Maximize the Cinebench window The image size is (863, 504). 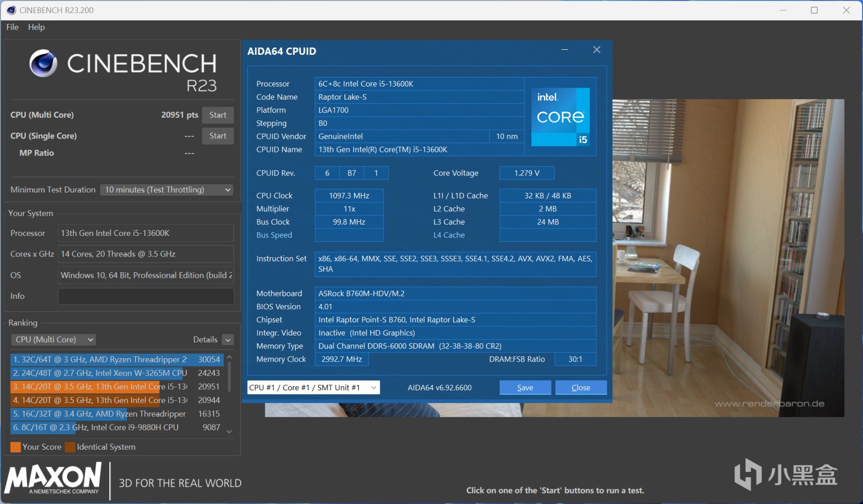(x=814, y=10)
